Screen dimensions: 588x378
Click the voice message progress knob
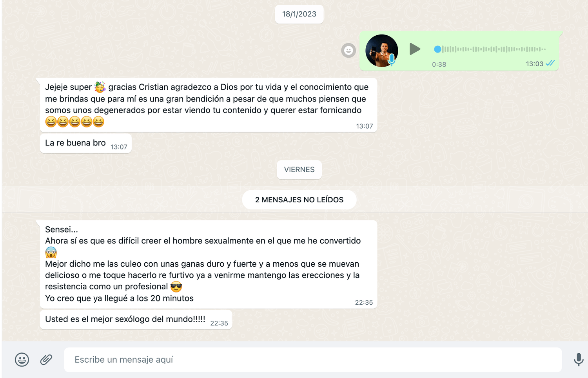(x=437, y=49)
